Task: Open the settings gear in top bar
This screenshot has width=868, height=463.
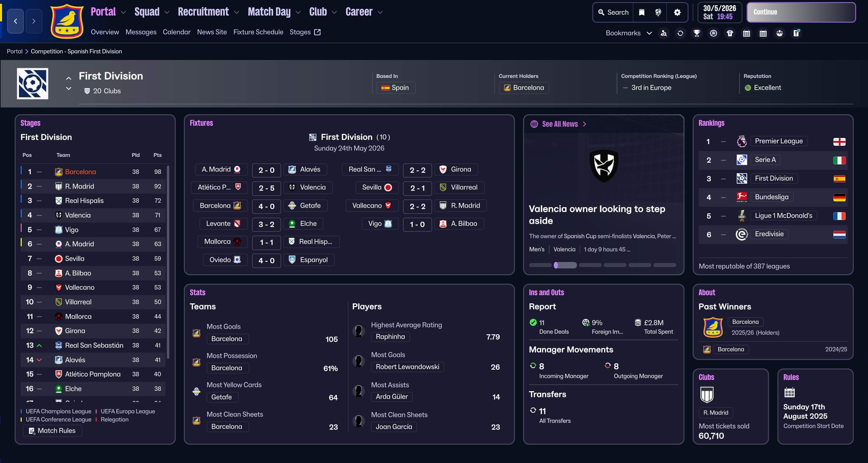Action: click(677, 13)
